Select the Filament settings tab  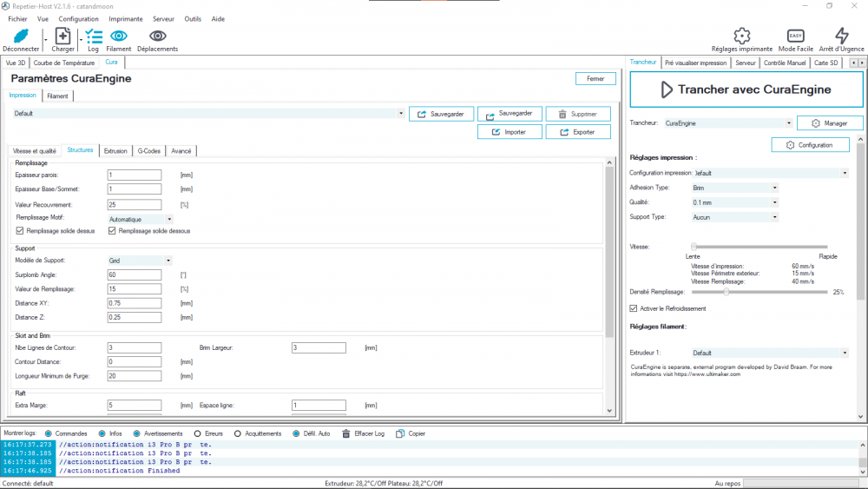[x=57, y=96]
